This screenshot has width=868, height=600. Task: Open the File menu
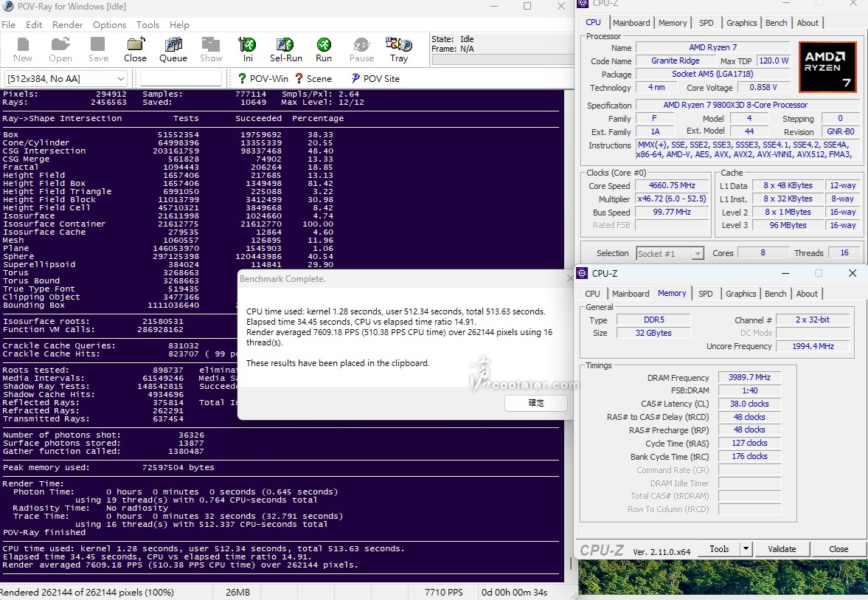click(8, 25)
